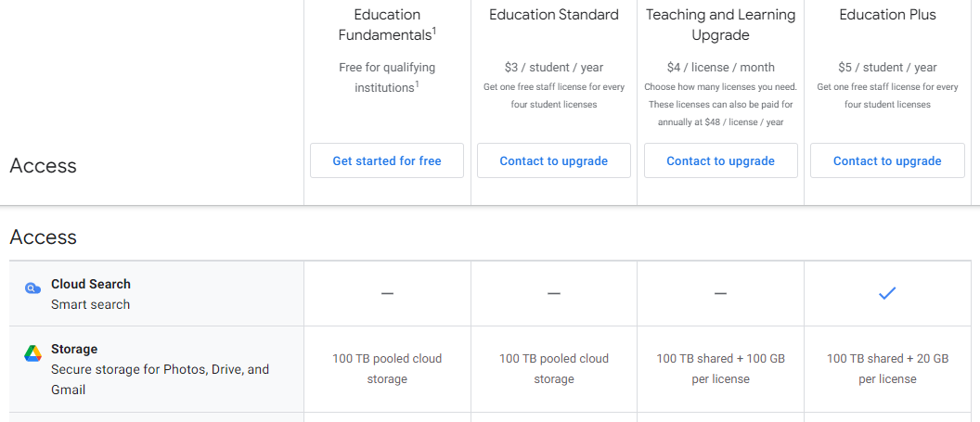Click the Free for qualifying institutions text

[x=386, y=77]
